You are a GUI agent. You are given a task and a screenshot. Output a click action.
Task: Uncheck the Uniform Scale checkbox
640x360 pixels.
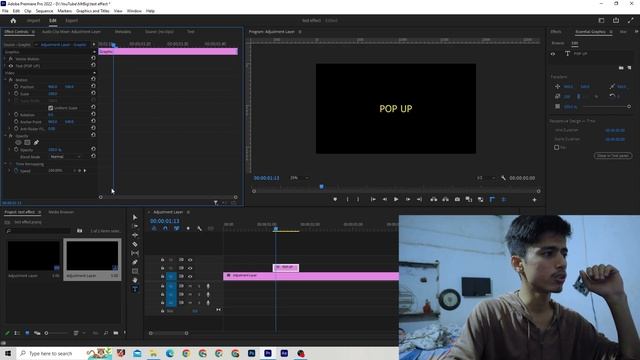[x=51, y=108]
